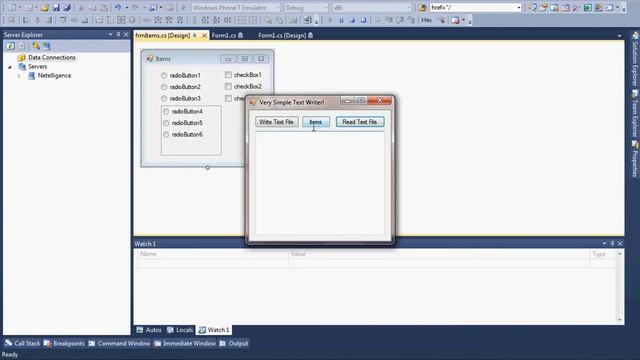Pin the Server Explorer panel
This screenshot has width=640, height=360.
coord(118,35)
